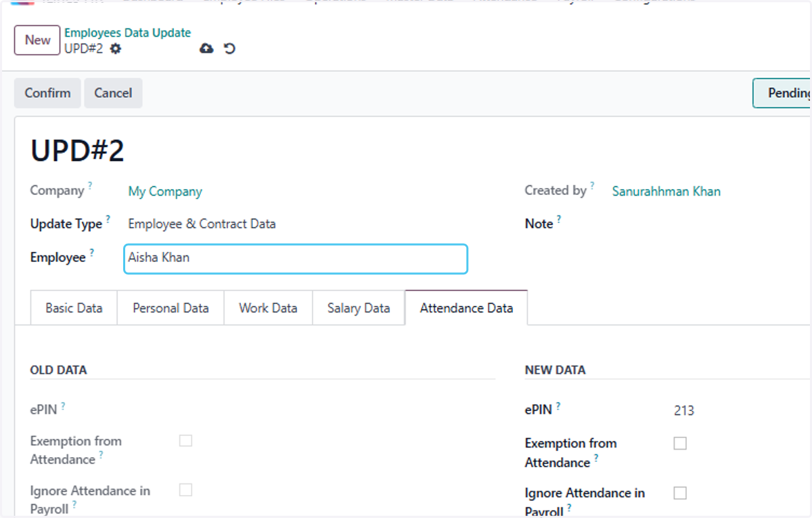Enable new data Exemption from Attendance checkbox

click(680, 444)
